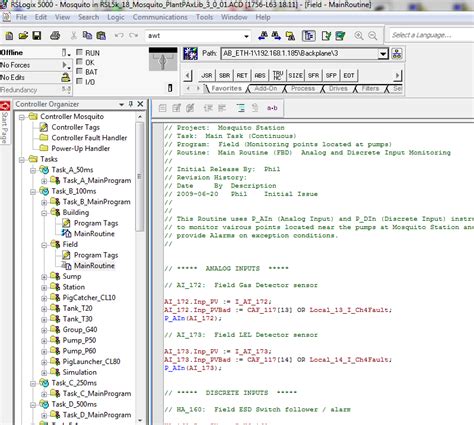Open Controller Organizer panel options dropdown
The height and width of the screenshot is (425, 474).
point(121,104)
